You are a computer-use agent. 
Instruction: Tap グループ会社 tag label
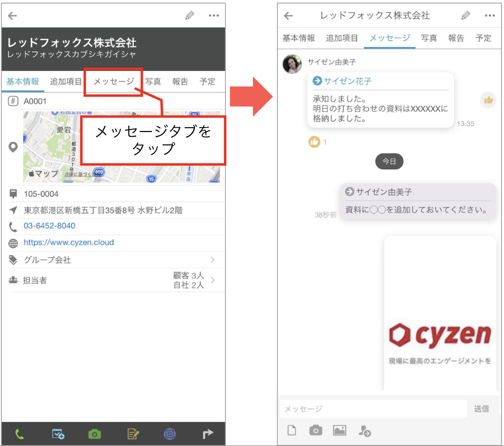pyautogui.click(x=47, y=260)
